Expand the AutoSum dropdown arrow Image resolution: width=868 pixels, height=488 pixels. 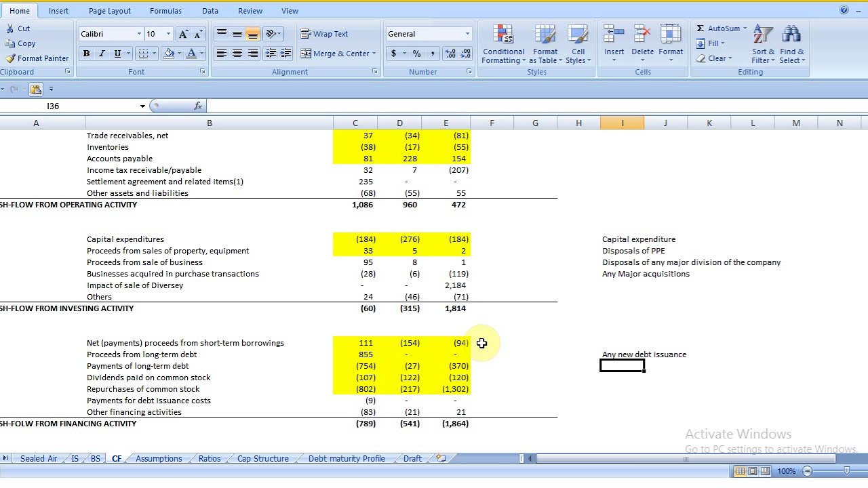click(745, 28)
